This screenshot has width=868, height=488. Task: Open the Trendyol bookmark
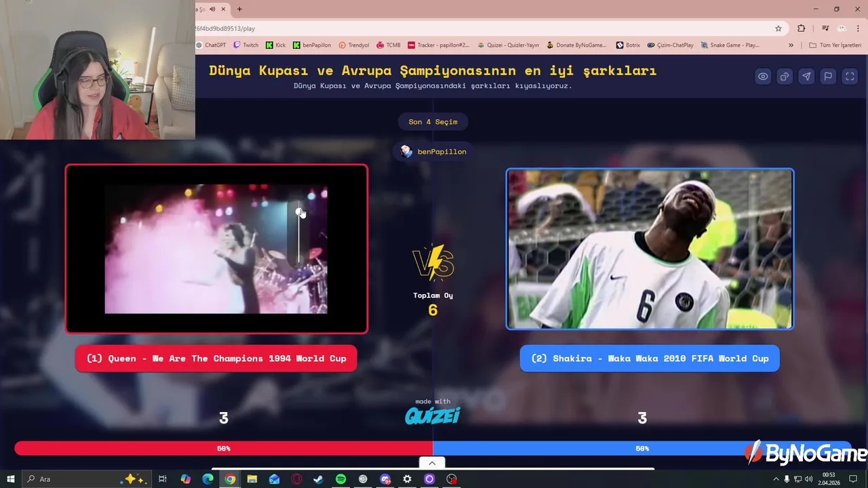pyautogui.click(x=354, y=45)
